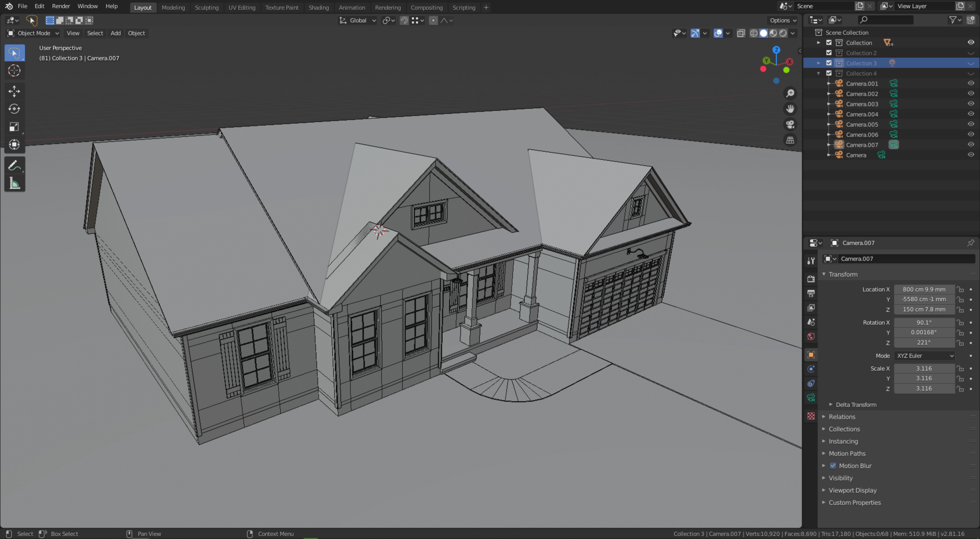Open the Object Mode dropdown
Viewport: 980px width, 539px height.
click(33, 33)
